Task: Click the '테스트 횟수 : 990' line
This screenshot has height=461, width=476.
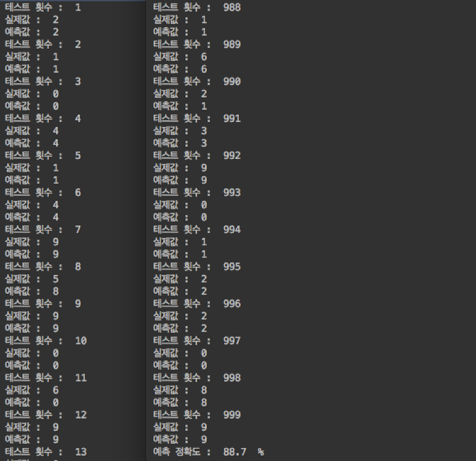Action: pos(196,81)
